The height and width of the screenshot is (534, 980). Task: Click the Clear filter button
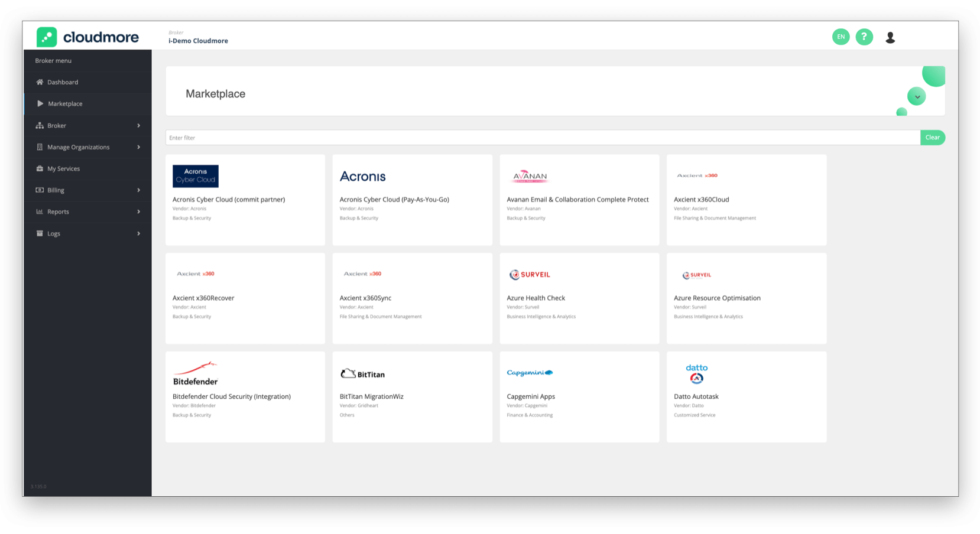point(933,138)
